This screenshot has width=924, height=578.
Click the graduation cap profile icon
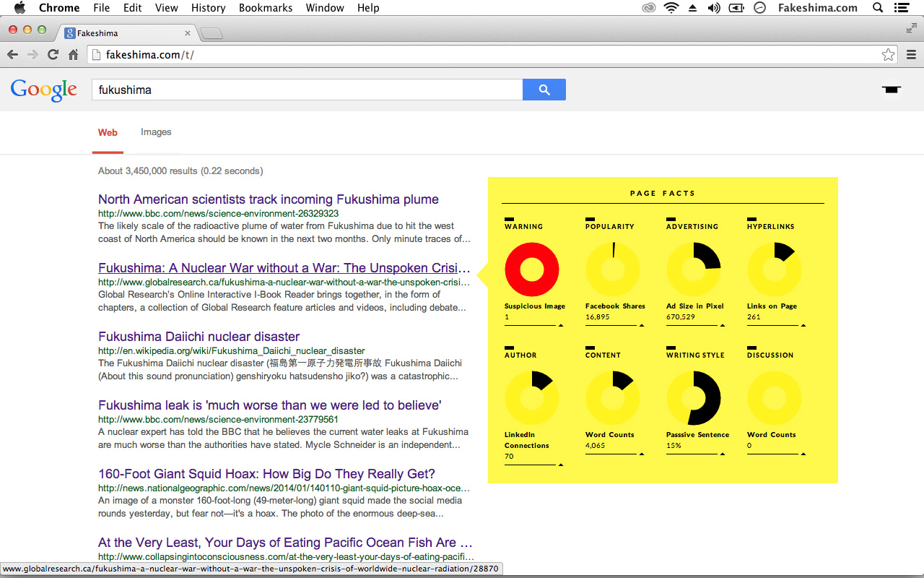[x=892, y=90]
